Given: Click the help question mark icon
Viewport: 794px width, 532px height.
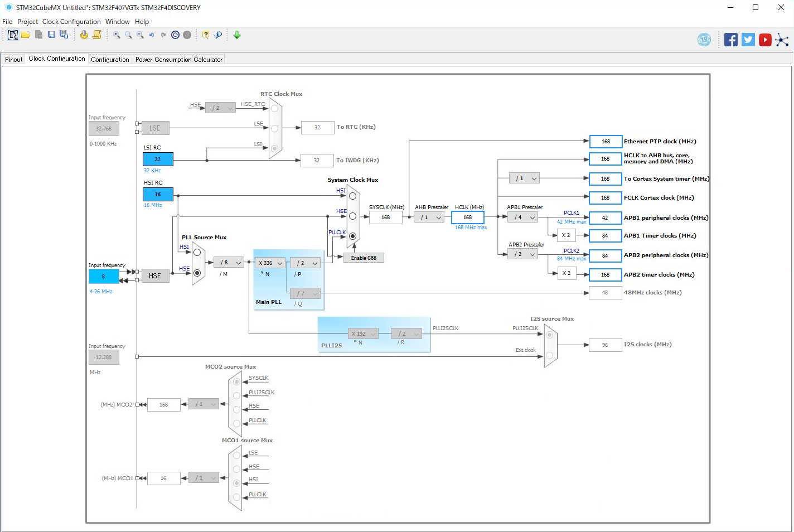Looking at the screenshot, I should click(x=205, y=35).
